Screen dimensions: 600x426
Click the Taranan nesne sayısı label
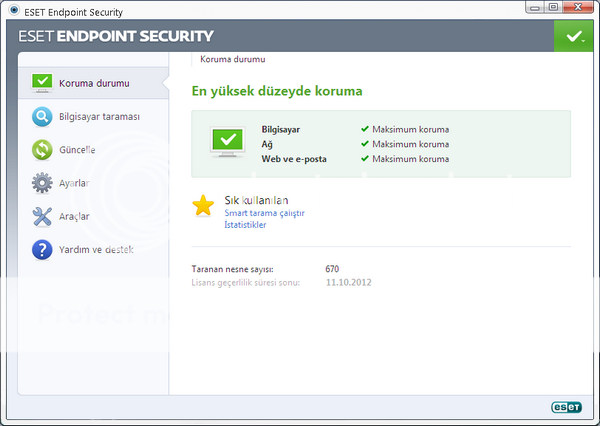point(232,269)
